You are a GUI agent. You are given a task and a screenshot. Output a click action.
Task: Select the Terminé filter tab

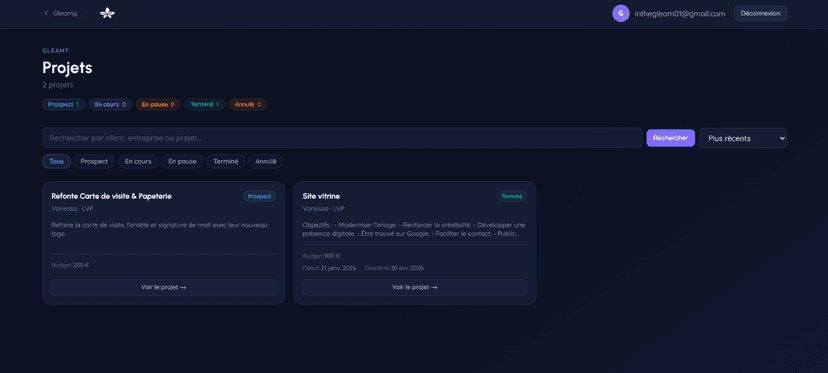coord(225,162)
